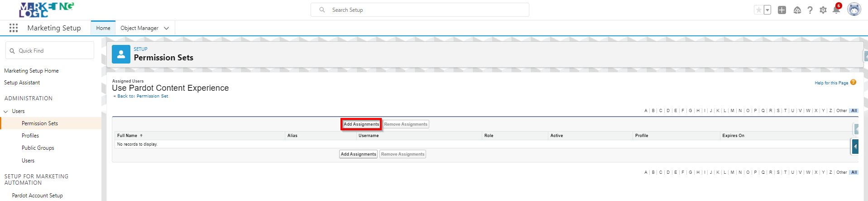Click the ADMINISTRATION section heading
This screenshot has height=201, width=868.
[29, 98]
